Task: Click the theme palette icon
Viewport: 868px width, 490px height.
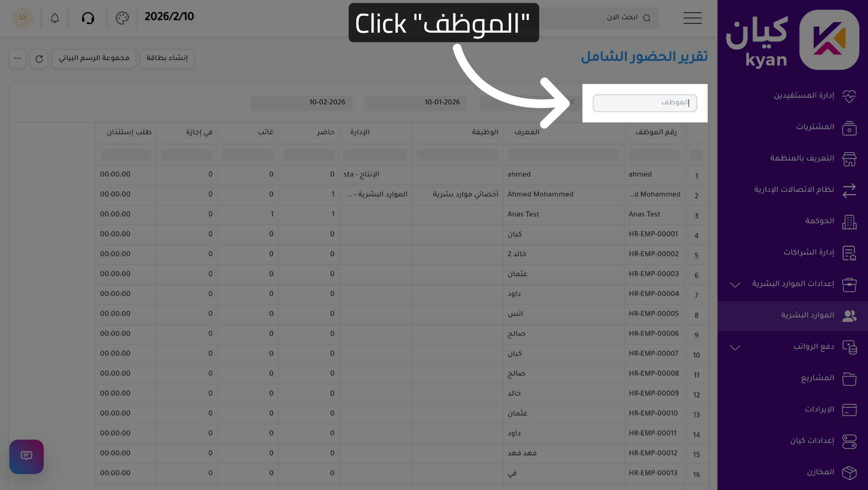Action: pyautogui.click(x=121, y=18)
